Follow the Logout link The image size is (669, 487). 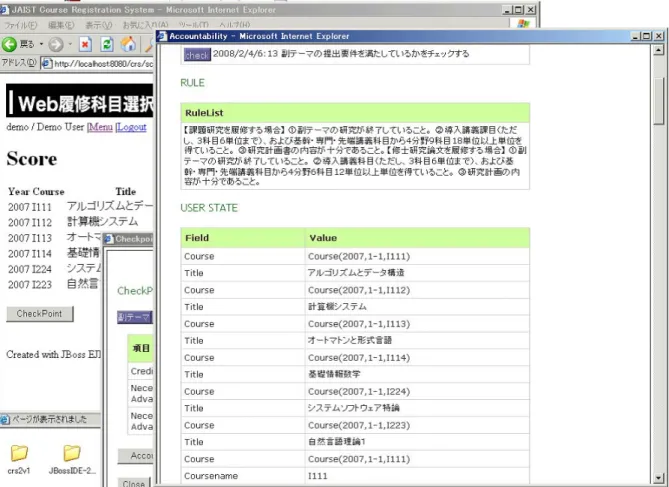coord(131,127)
